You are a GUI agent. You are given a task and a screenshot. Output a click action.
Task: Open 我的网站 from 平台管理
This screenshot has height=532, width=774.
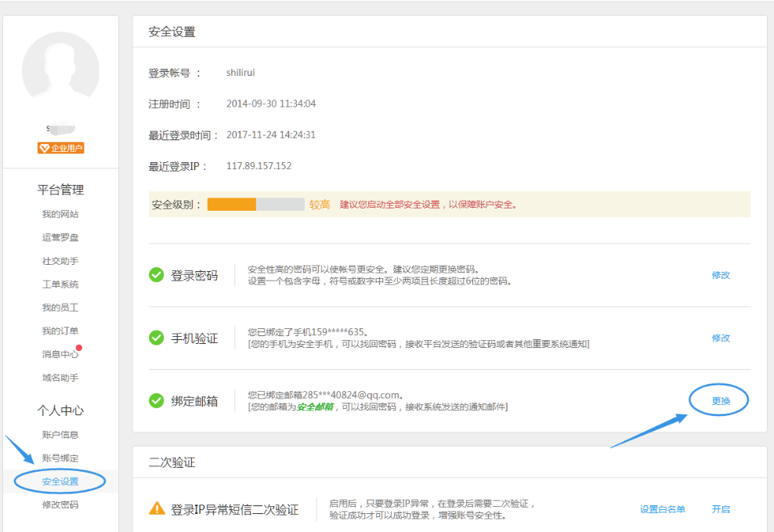[61, 214]
